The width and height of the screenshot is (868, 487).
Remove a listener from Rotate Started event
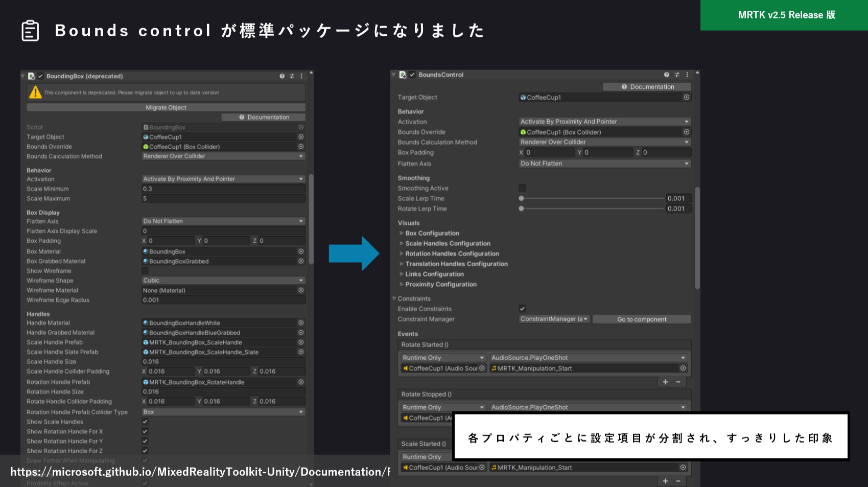point(678,382)
